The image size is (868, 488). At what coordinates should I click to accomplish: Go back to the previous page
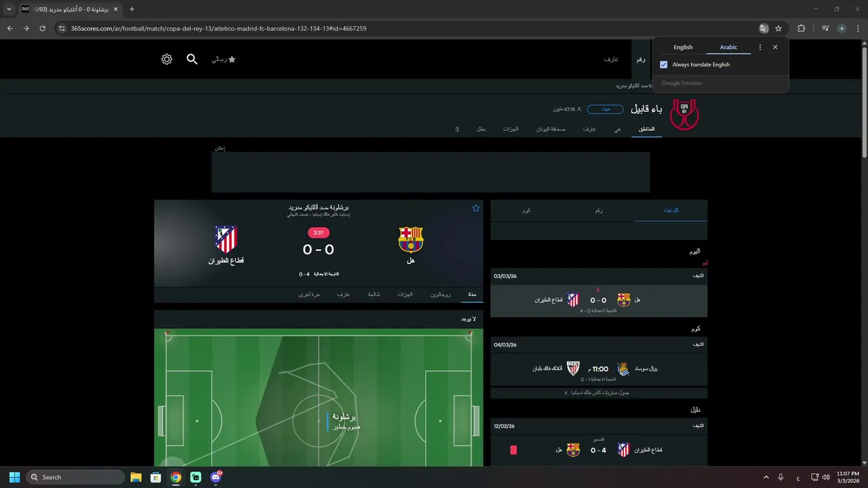pyautogui.click(x=10, y=28)
